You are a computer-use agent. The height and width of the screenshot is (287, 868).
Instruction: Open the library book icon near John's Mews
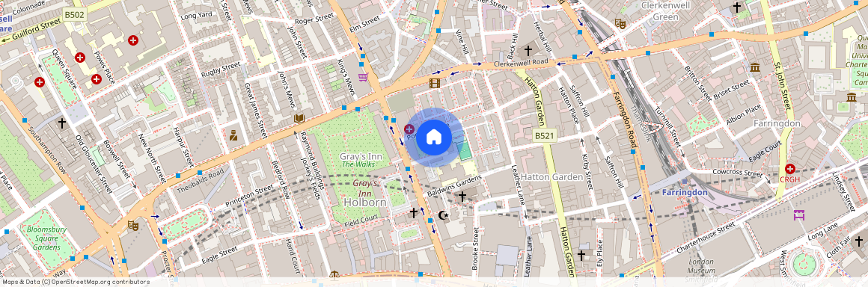299,118
